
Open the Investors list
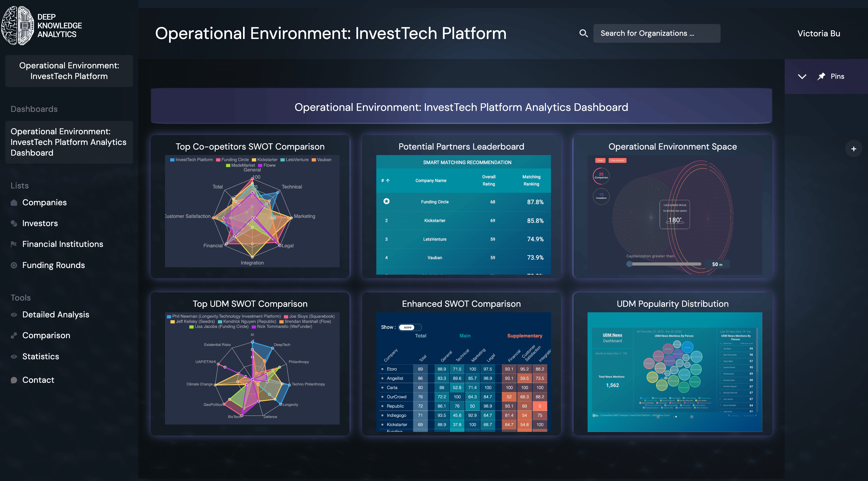point(40,223)
